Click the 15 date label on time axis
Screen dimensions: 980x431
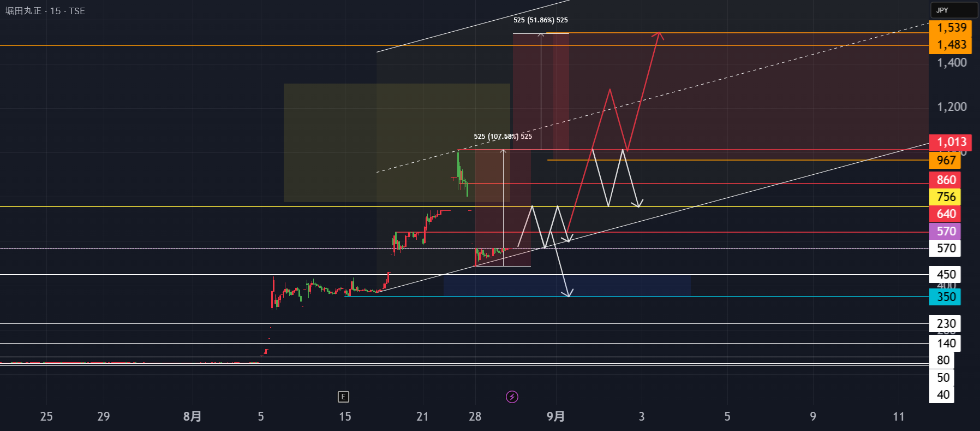[x=345, y=417]
